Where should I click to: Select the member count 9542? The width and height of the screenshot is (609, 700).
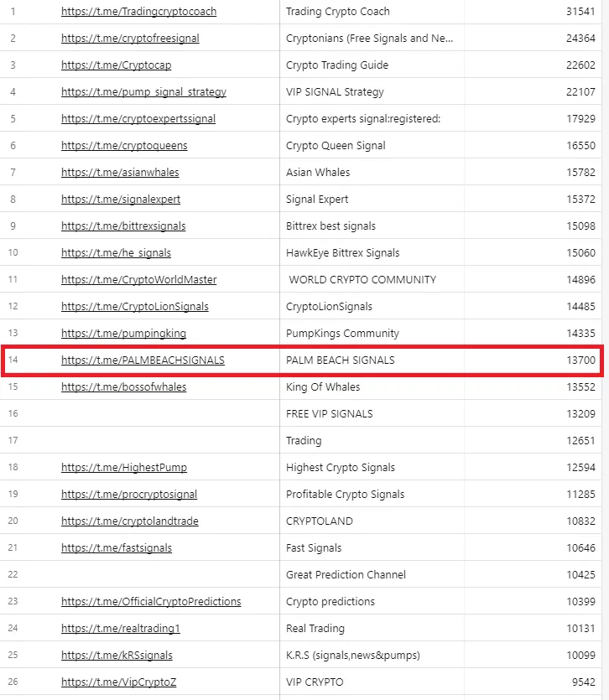tap(584, 682)
